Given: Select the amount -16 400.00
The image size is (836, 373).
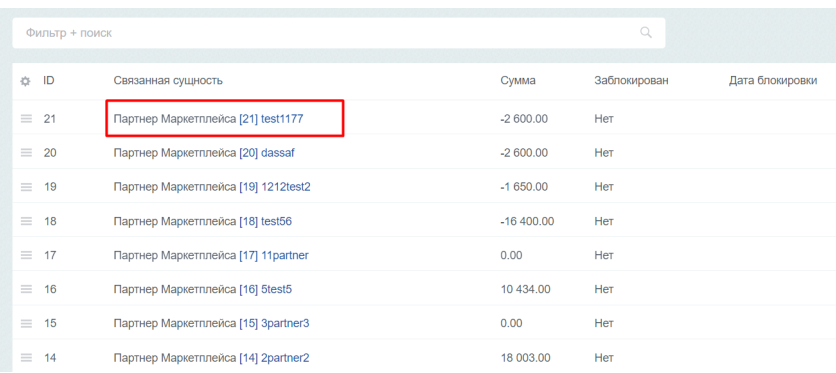Looking at the screenshot, I should (x=527, y=221).
